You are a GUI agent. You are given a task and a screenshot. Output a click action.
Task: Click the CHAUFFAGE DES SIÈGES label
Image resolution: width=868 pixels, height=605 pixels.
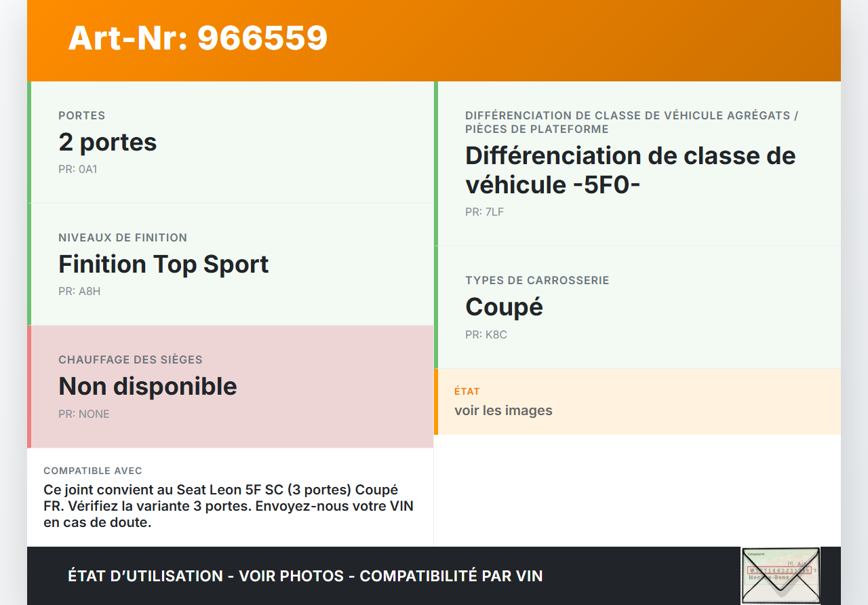(x=130, y=359)
